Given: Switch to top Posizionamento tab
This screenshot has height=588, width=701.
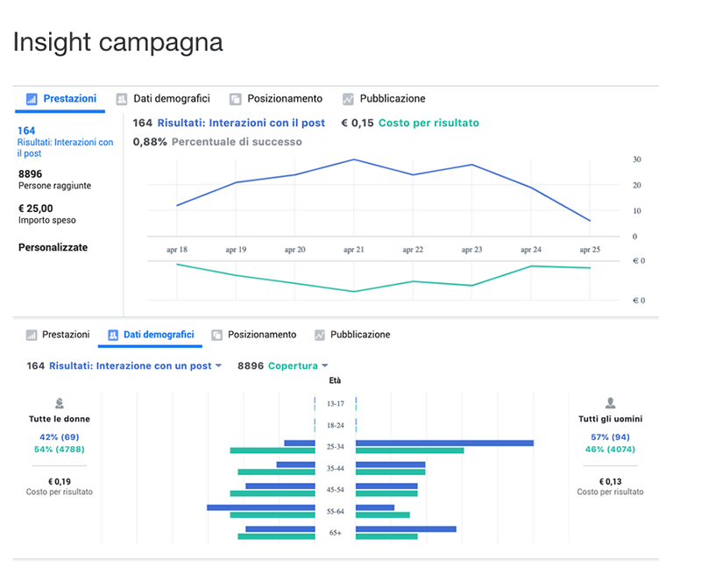Looking at the screenshot, I should point(285,99).
